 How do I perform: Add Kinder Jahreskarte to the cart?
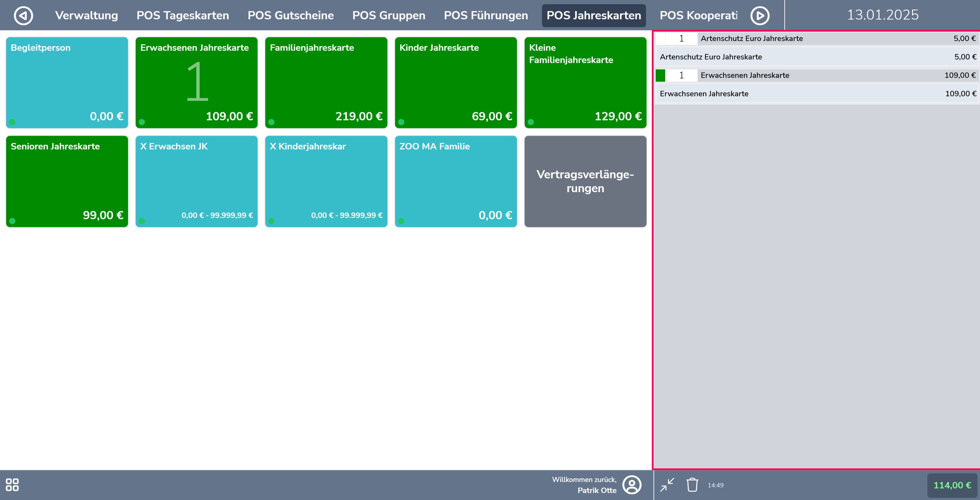tap(455, 83)
